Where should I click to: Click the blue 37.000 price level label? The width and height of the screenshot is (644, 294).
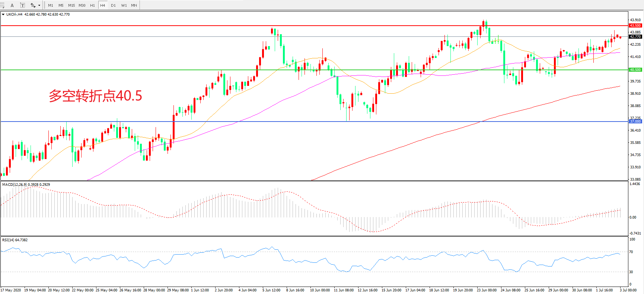(x=635, y=122)
